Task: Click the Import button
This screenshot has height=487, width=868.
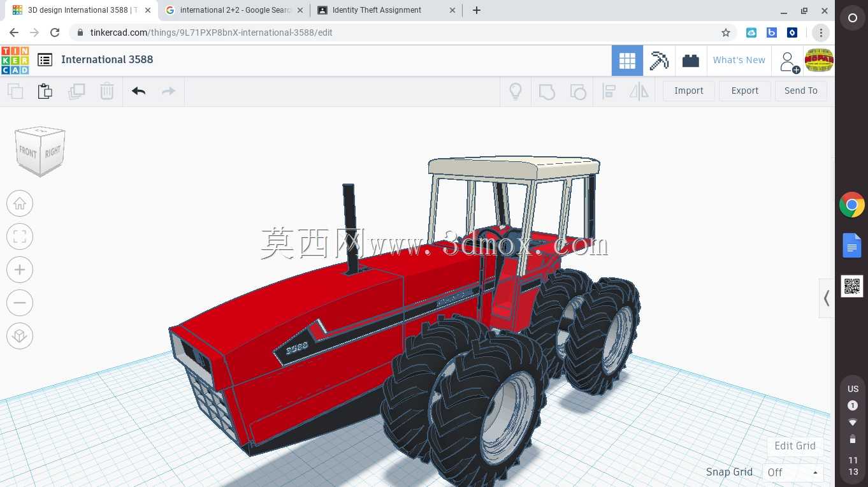Action: 689,91
